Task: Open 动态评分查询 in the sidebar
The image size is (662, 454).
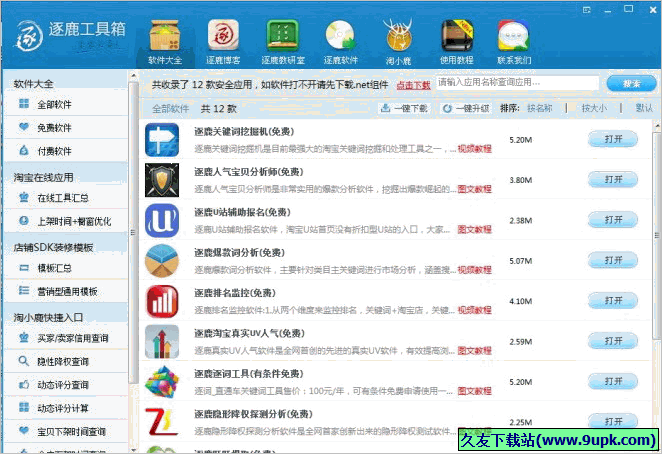Action: pos(65,385)
